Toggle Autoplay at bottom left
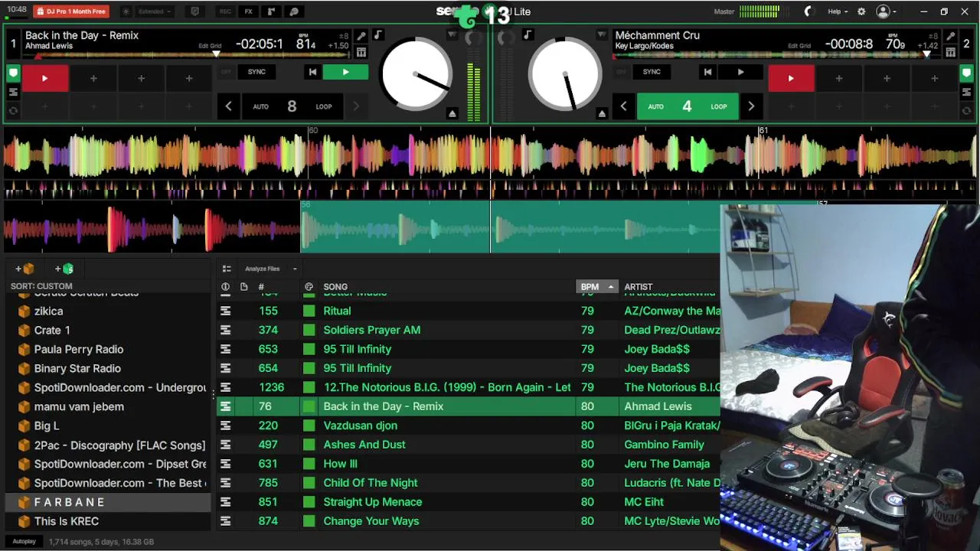 [x=24, y=541]
